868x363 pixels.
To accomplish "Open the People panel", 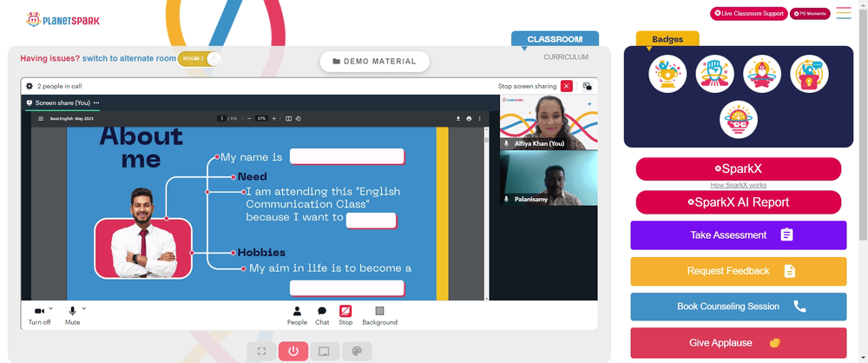I will pos(297,315).
